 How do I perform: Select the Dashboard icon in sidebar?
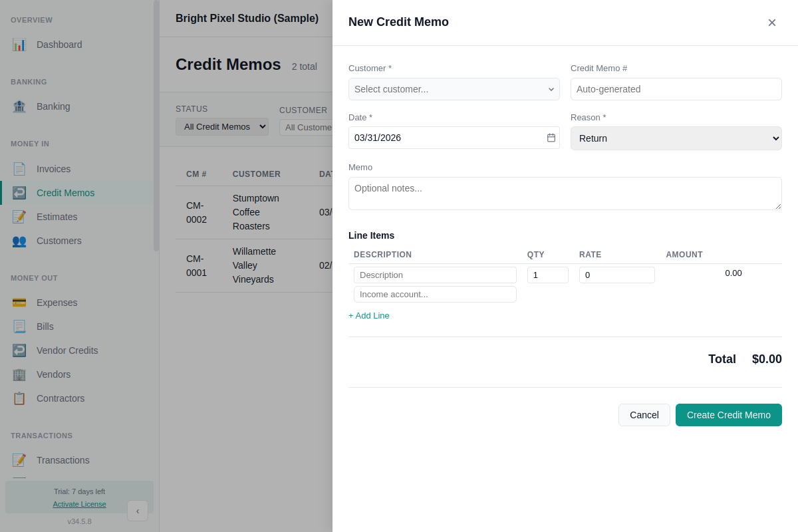(x=19, y=45)
